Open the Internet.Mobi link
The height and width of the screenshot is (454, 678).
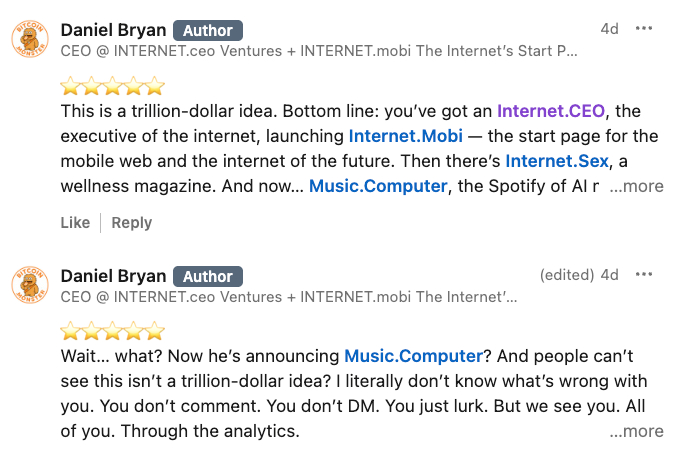pos(405,135)
